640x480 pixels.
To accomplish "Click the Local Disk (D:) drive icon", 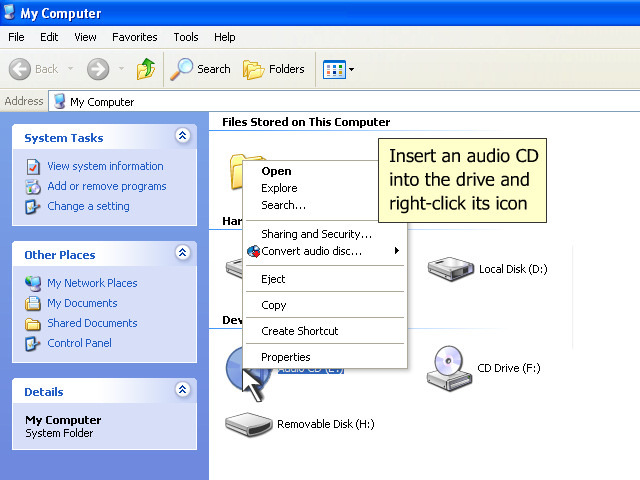I will (450, 268).
